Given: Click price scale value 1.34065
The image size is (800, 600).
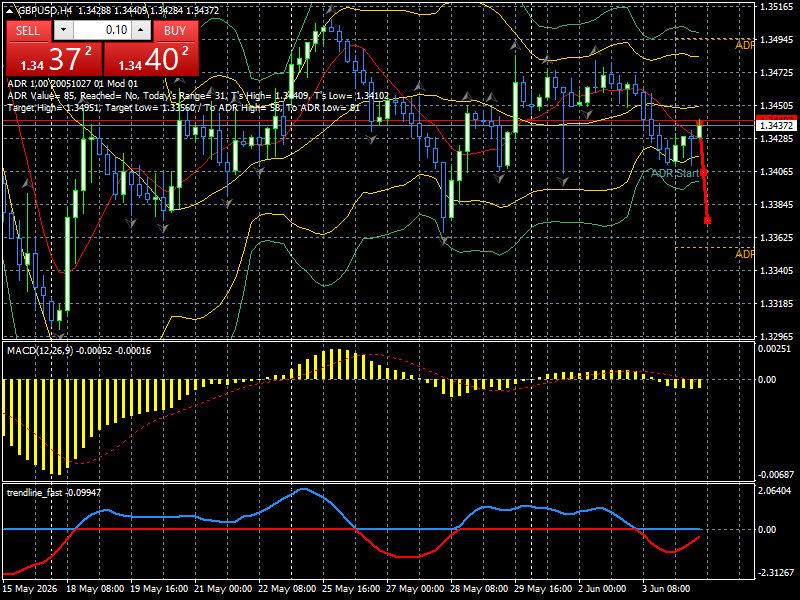Looking at the screenshot, I should (x=776, y=172).
